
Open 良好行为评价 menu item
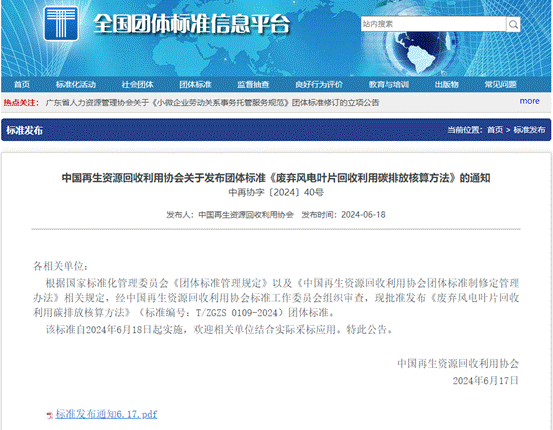point(319,84)
